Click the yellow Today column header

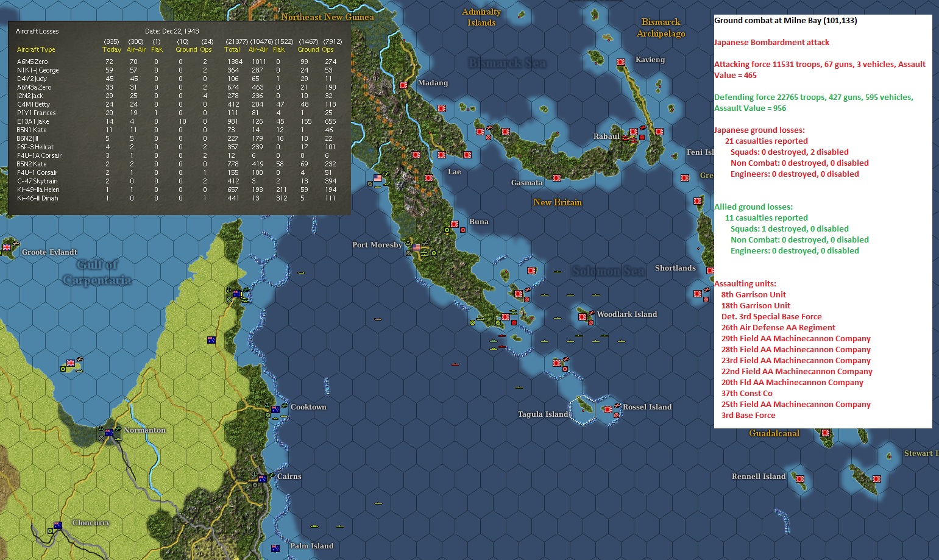click(112, 50)
